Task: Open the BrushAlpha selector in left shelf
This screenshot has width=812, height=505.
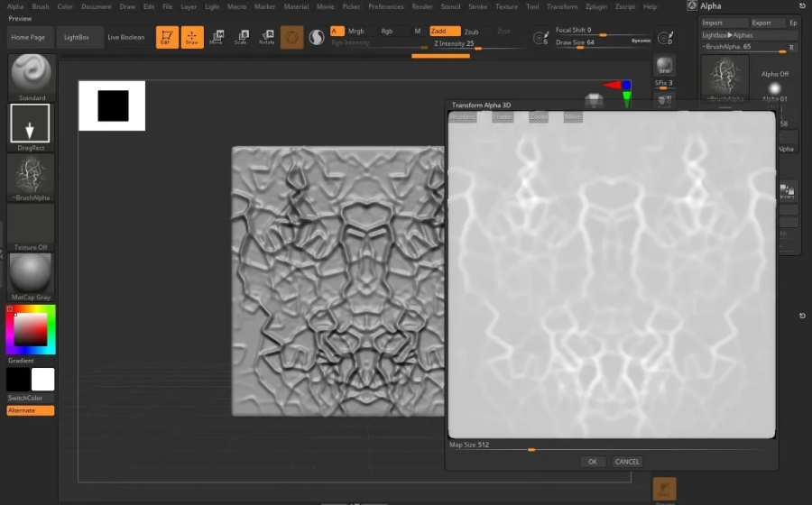Action: tap(31, 178)
